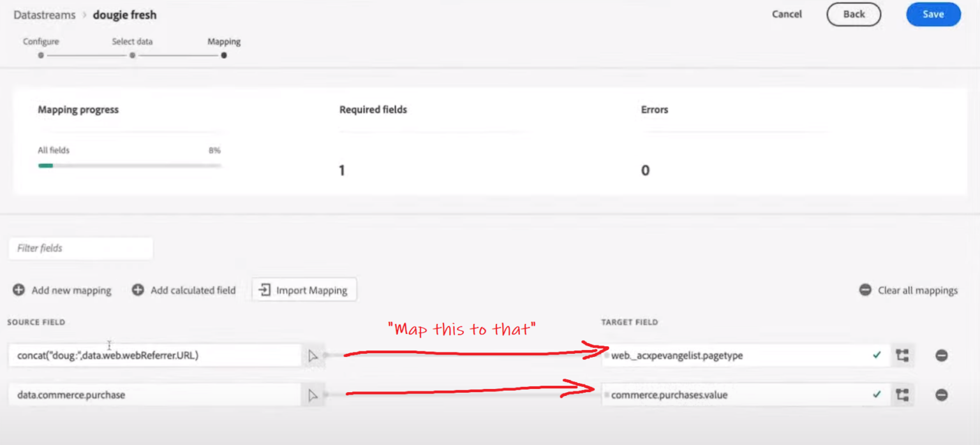This screenshot has height=445, width=980.
Task: Select the Configure step indicator dot
Action: 40,55
